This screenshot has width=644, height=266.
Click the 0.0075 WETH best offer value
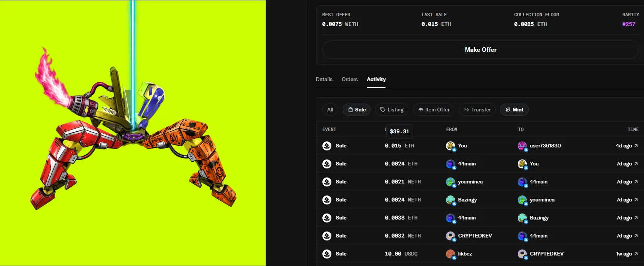[x=340, y=24]
